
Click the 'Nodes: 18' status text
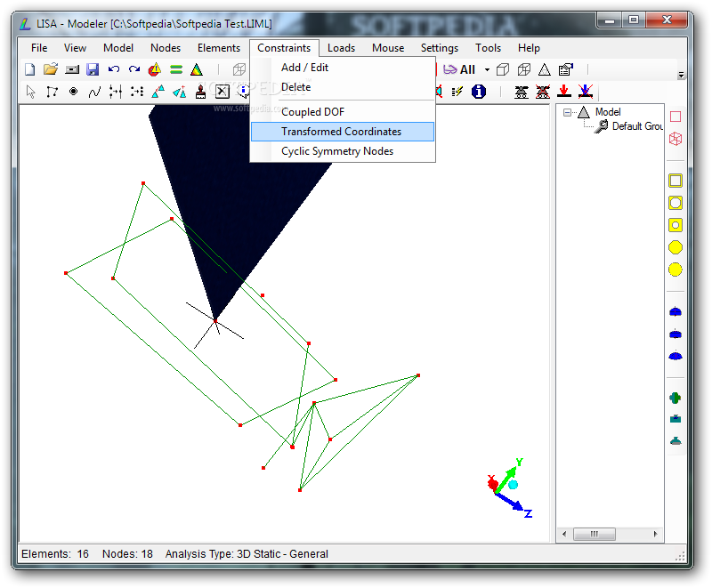pyautogui.click(x=127, y=554)
